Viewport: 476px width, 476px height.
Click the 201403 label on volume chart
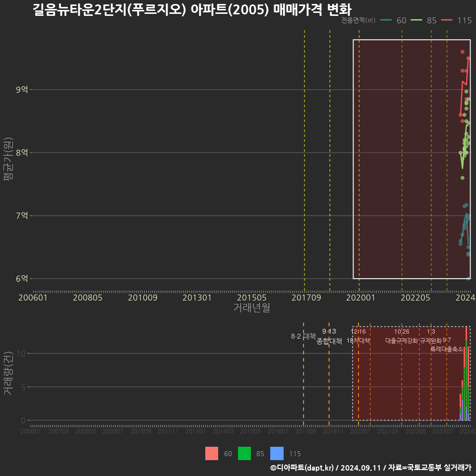tap(223, 431)
